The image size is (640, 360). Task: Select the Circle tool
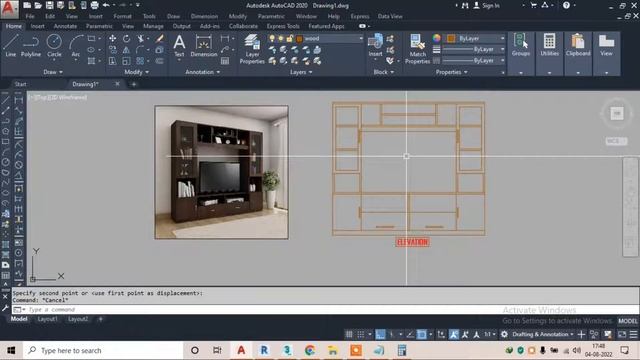(54, 45)
